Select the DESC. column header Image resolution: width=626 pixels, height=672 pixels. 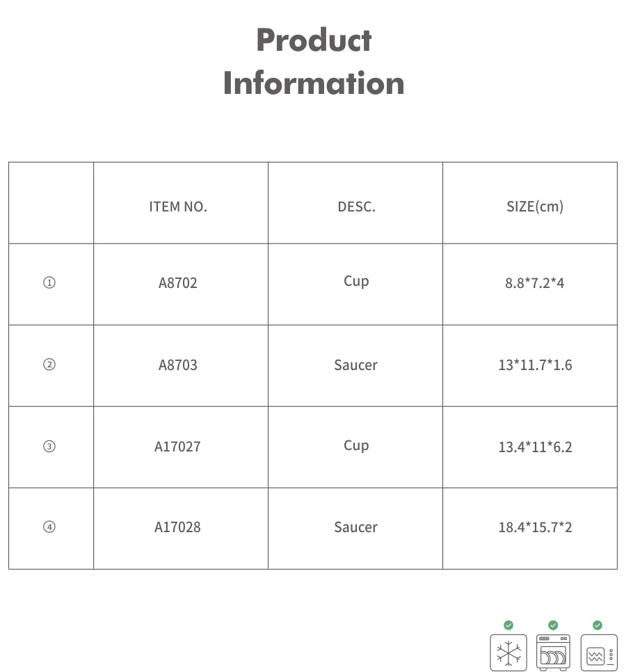click(356, 207)
